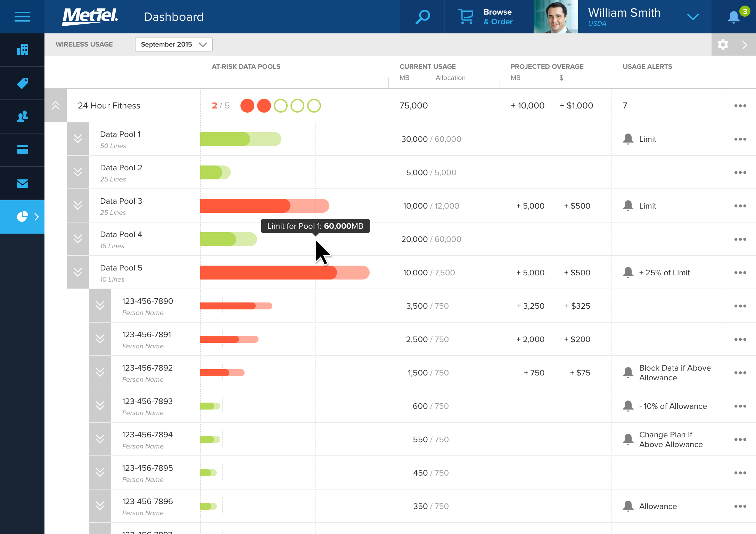Collapse the 24 Hour Fitness row

click(56, 106)
